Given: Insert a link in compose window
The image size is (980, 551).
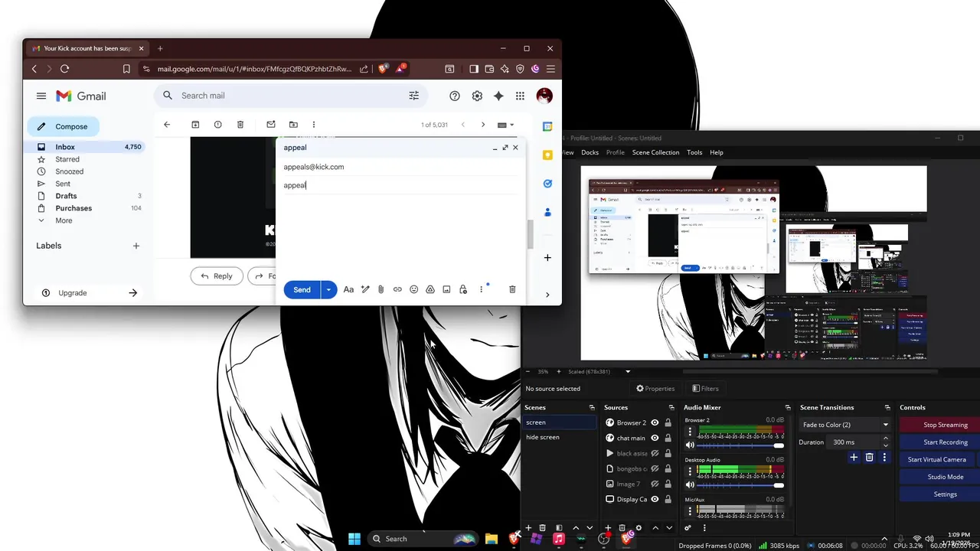Looking at the screenshot, I should point(397,289).
